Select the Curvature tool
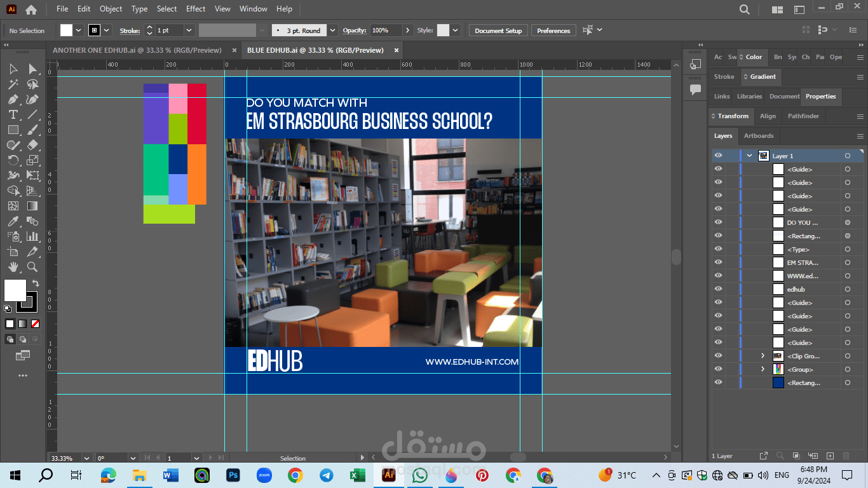The width and height of the screenshot is (868, 488). [32, 99]
